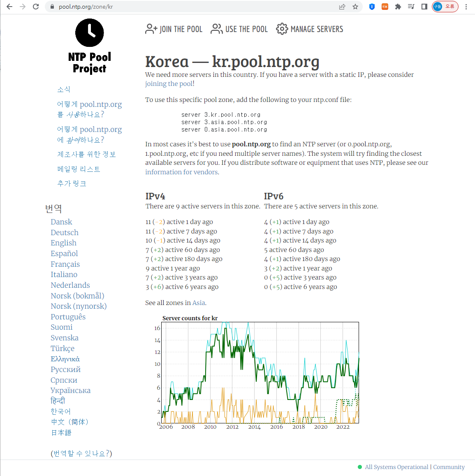Switch language to Deutsch

pyautogui.click(x=65, y=233)
